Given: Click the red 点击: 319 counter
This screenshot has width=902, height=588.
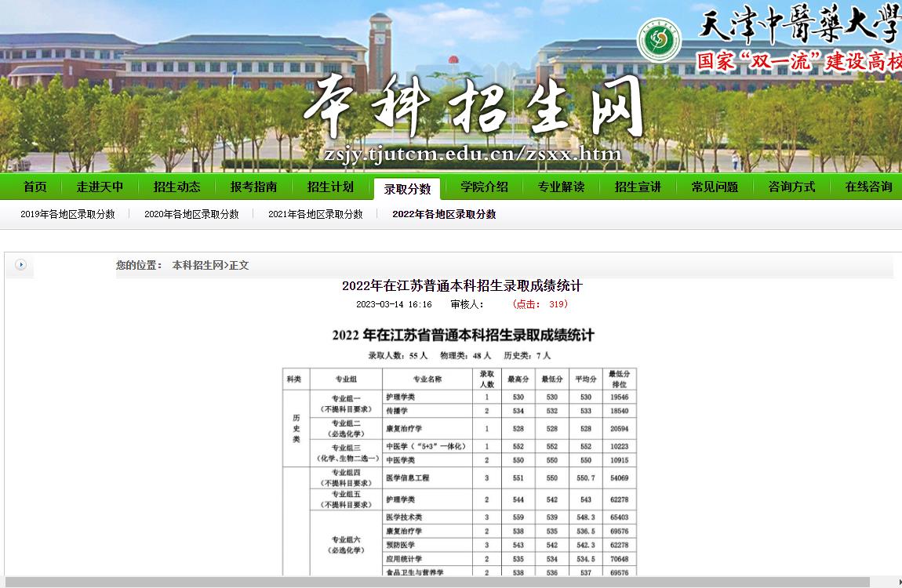Looking at the screenshot, I should (x=540, y=304).
